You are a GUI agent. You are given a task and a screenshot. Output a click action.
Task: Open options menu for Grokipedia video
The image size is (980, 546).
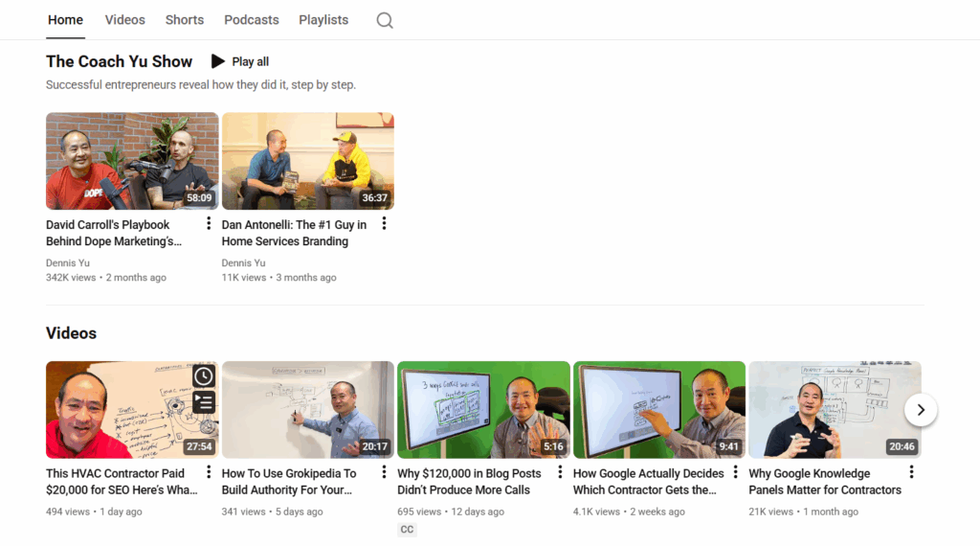[x=384, y=472]
